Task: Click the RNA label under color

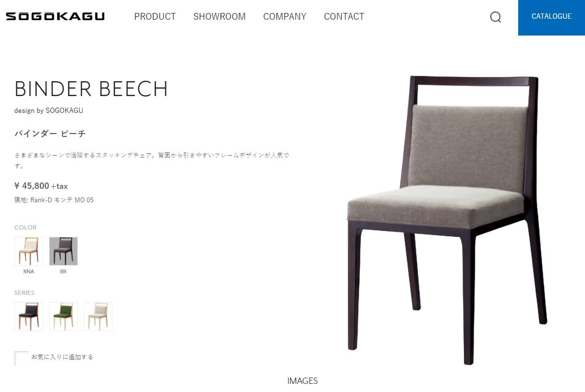Action: tap(29, 271)
